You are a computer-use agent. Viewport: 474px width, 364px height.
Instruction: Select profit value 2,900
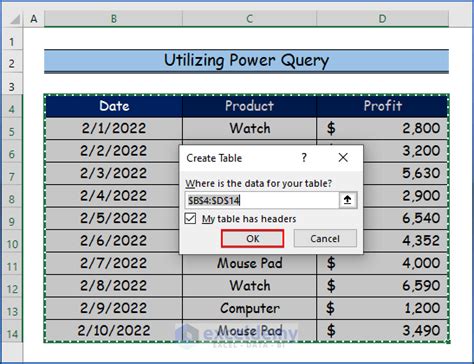click(x=406, y=196)
